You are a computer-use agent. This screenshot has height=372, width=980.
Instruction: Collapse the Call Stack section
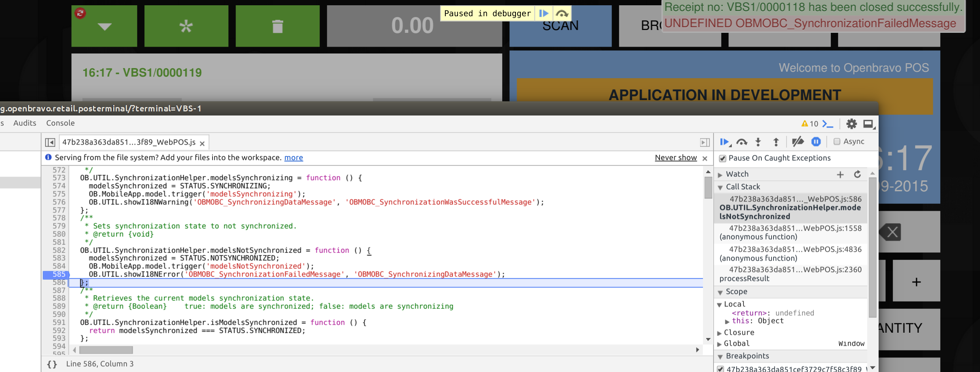(x=720, y=187)
